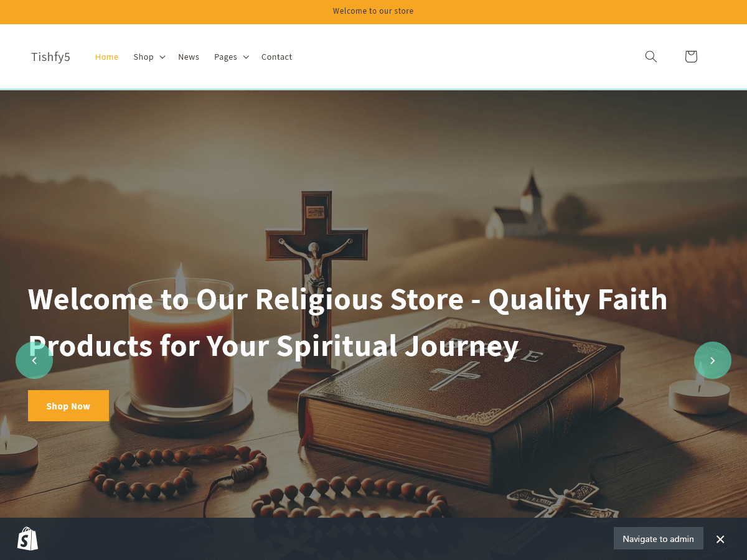Expand the Pages menu chevron
The image size is (747, 560).
tap(246, 57)
